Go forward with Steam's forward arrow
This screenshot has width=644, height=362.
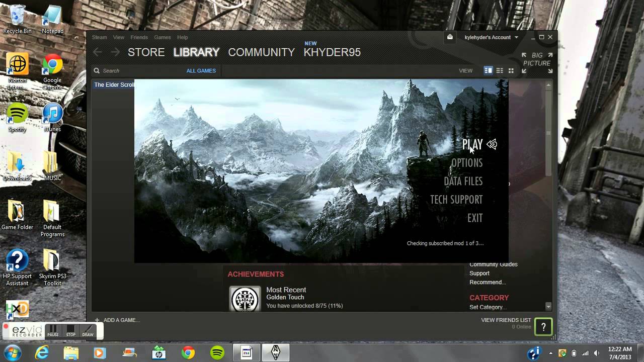click(115, 52)
